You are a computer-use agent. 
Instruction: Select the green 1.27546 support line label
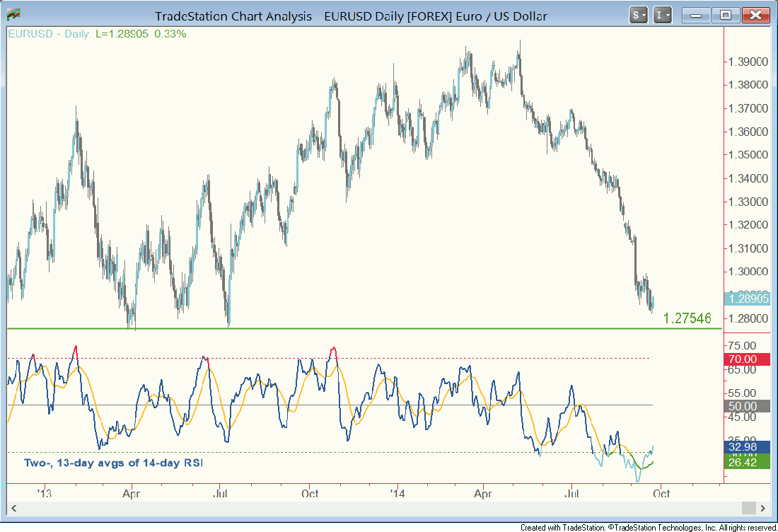pyautogui.click(x=687, y=318)
